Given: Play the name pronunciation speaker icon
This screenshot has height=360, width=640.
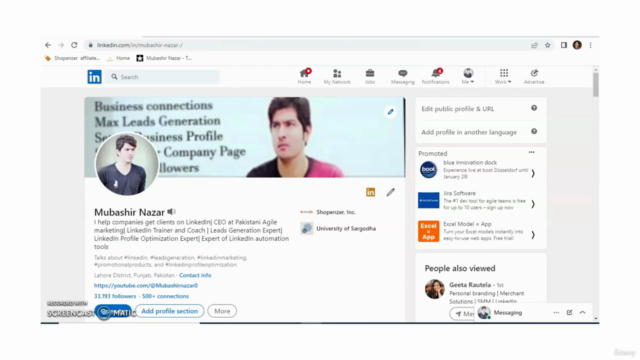Looking at the screenshot, I should 171,212.
